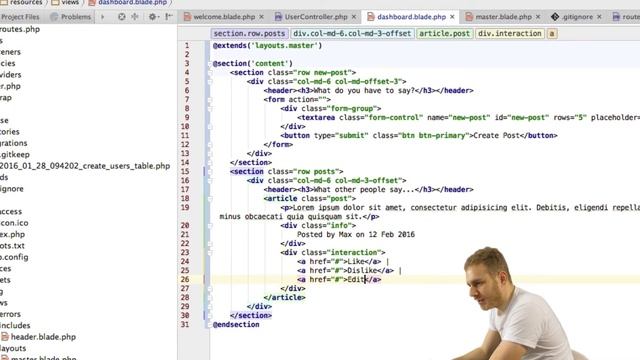Viewport: 640px width, 360px height.
Task: Click 'What other people say...' header text
Action: tap(364, 190)
